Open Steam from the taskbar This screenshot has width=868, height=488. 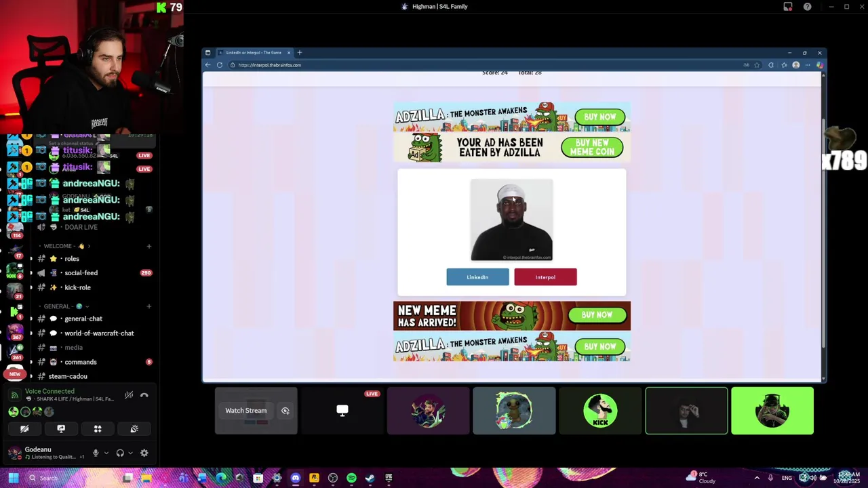[370, 478]
